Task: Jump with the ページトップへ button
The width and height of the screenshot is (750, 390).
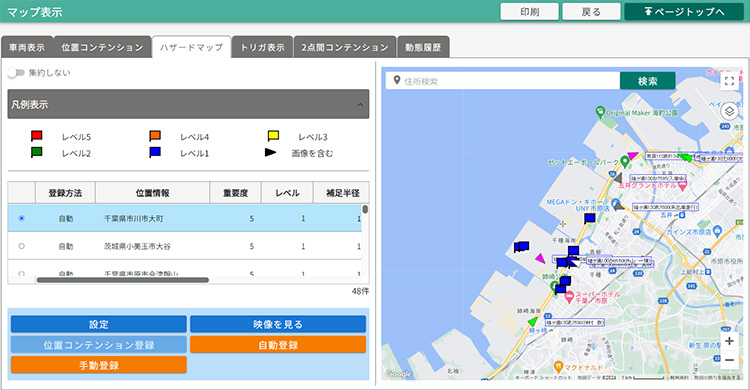Action: click(x=684, y=11)
